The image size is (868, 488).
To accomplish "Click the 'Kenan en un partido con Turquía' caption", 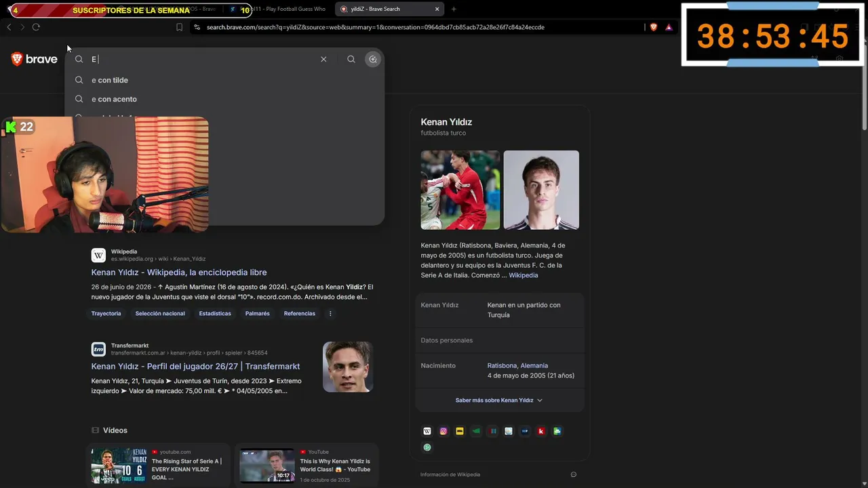I will click(524, 310).
